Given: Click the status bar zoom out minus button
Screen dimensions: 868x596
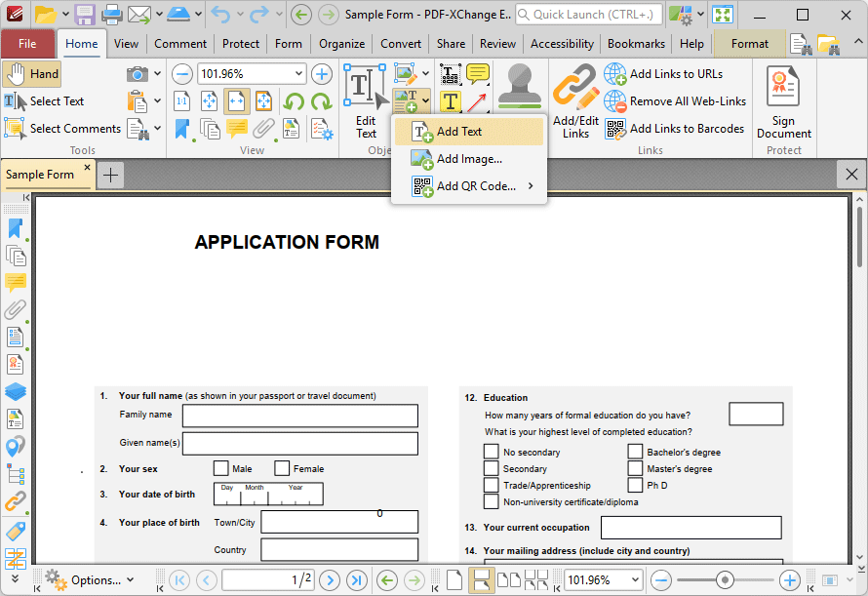Looking at the screenshot, I should (661, 580).
